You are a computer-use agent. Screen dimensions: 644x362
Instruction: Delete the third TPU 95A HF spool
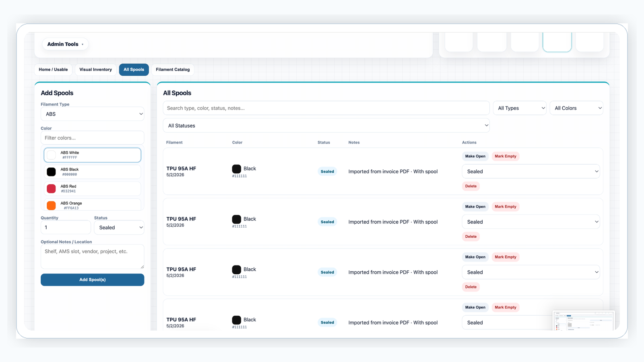click(x=471, y=287)
